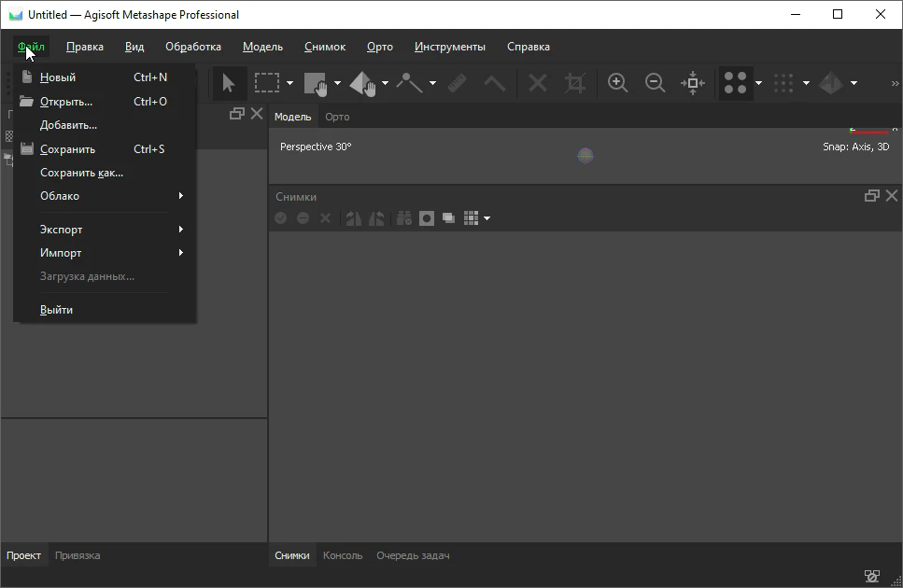Open the Снимок menu
The height and width of the screenshot is (588, 903).
tap(325, 47)
